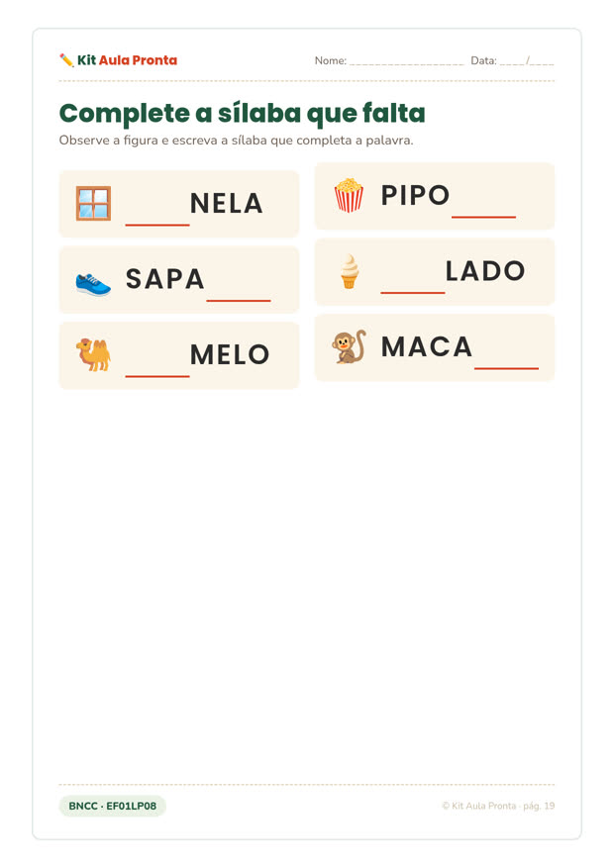Select the blank line before NELA
The height and width of the screenshot is (868, 614).
tap(157, 225)
